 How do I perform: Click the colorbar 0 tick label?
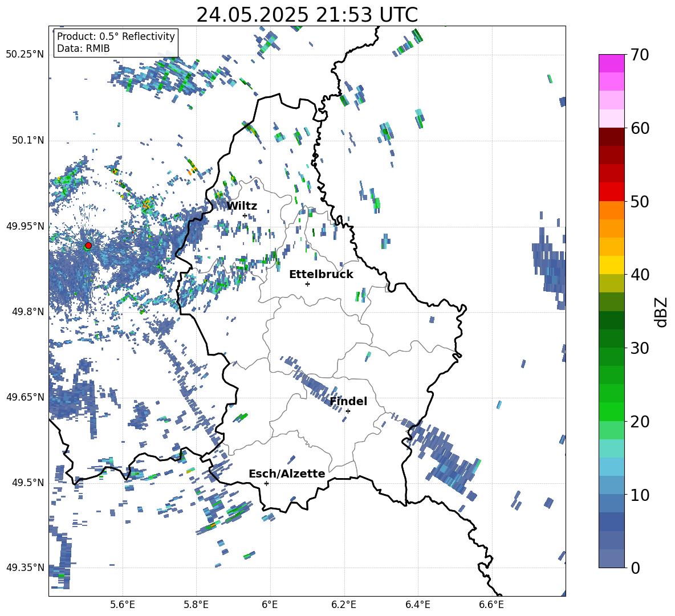(x=636, y=568)
